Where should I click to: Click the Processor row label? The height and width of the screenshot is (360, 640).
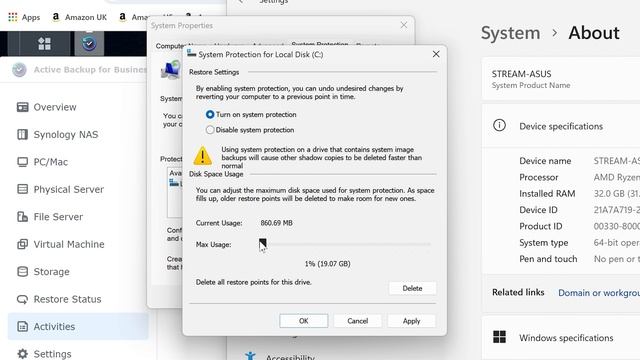[x=538, y=177]
